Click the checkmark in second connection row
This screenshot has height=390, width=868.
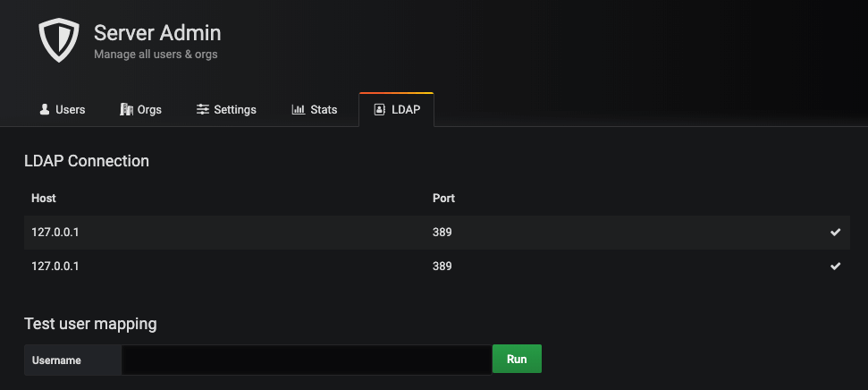pos(835,267)
